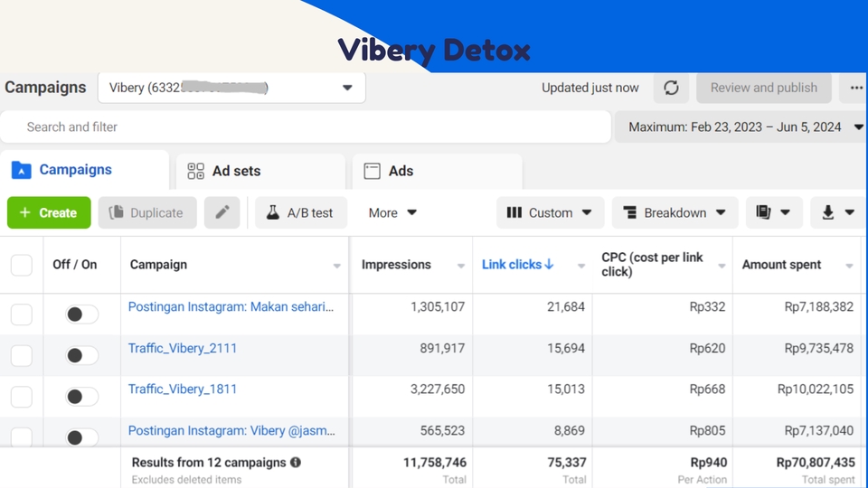Image resolution: width=868 pixels, height=488 pixels.
Task: Click the Rp940 Per Action total
Action: point(709,462)
